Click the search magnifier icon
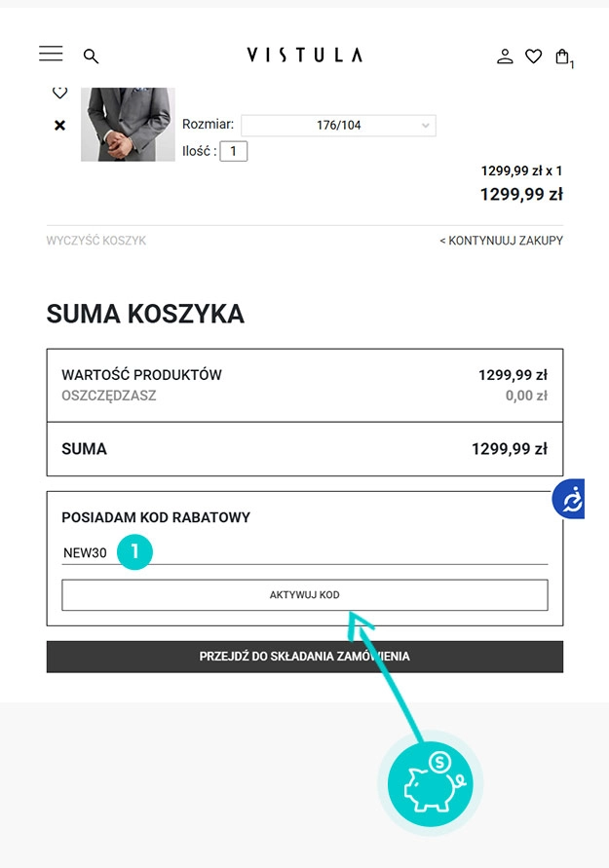The height and width of the screenshot is (868, 609). 91,56
